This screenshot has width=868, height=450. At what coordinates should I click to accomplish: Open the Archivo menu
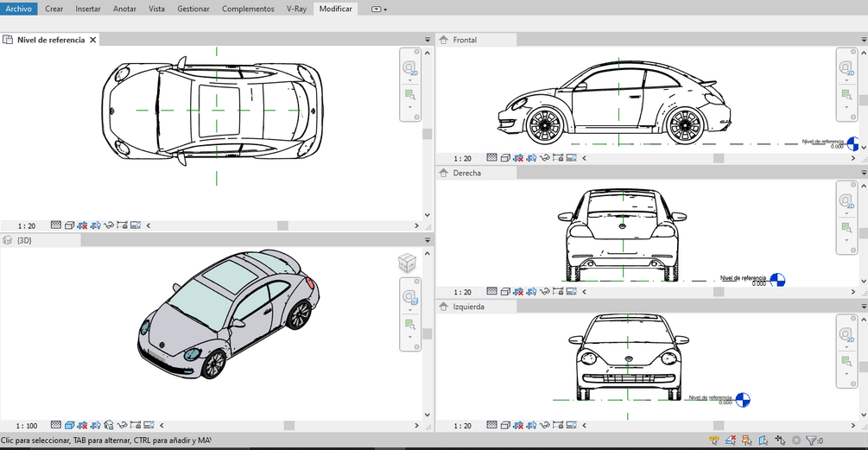point(19,9)
